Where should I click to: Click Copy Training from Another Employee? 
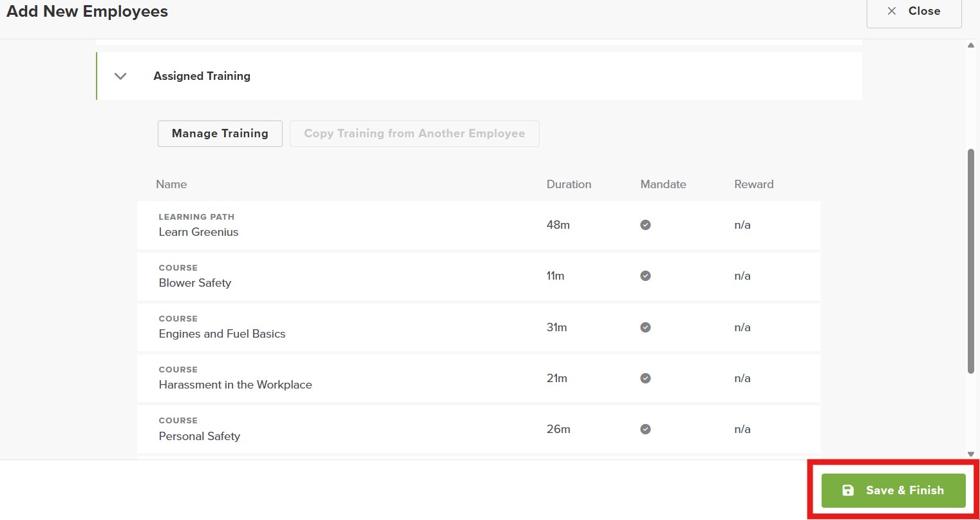(x=415, y=133)
